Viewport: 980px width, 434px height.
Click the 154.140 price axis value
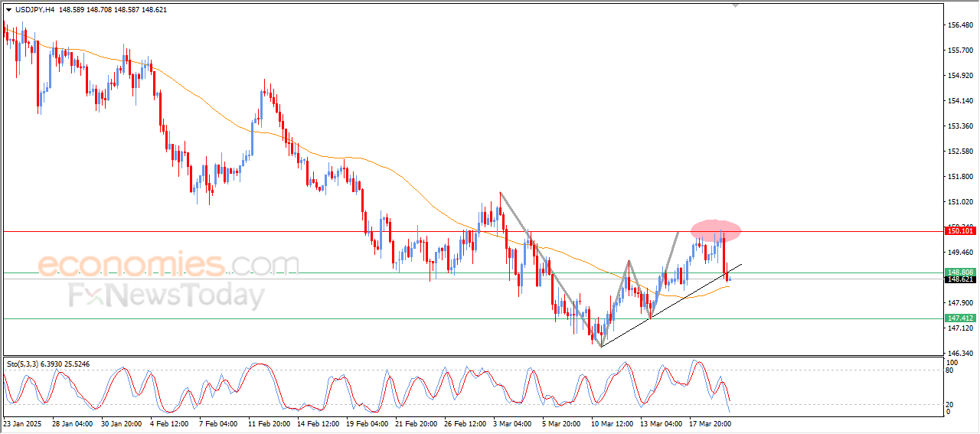coord(960,101)
